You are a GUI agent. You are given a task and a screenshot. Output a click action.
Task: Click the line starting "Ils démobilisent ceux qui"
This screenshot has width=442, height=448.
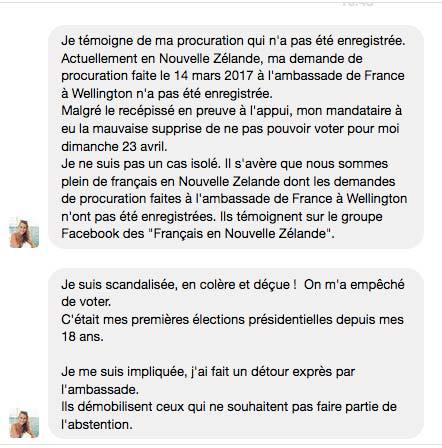pyautogui.click(x=229, y=407)
